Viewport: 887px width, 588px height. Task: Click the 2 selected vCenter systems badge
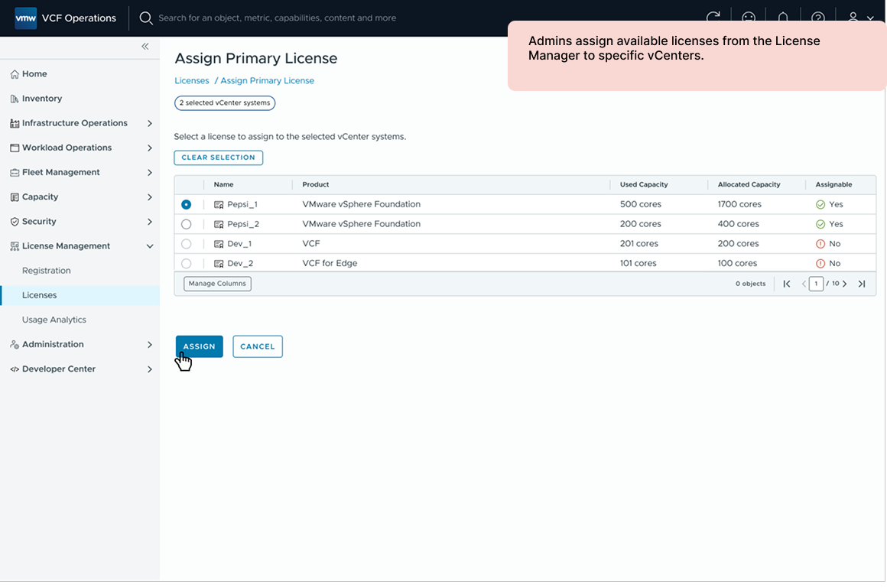tap(225, 103)
